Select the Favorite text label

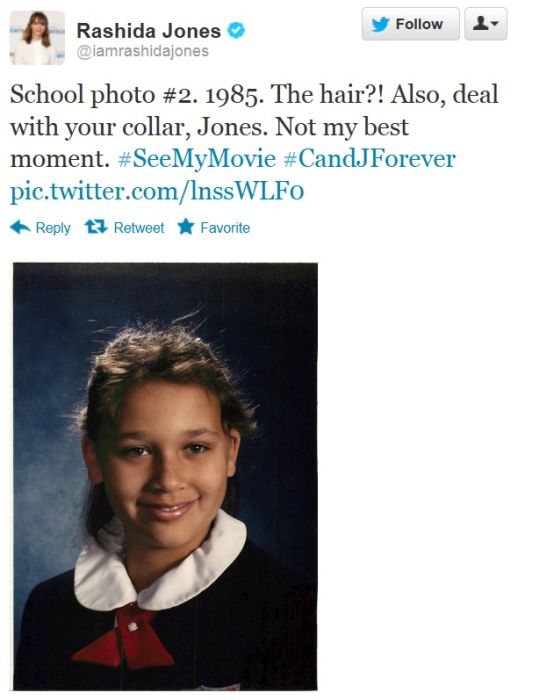pos(225,228)
